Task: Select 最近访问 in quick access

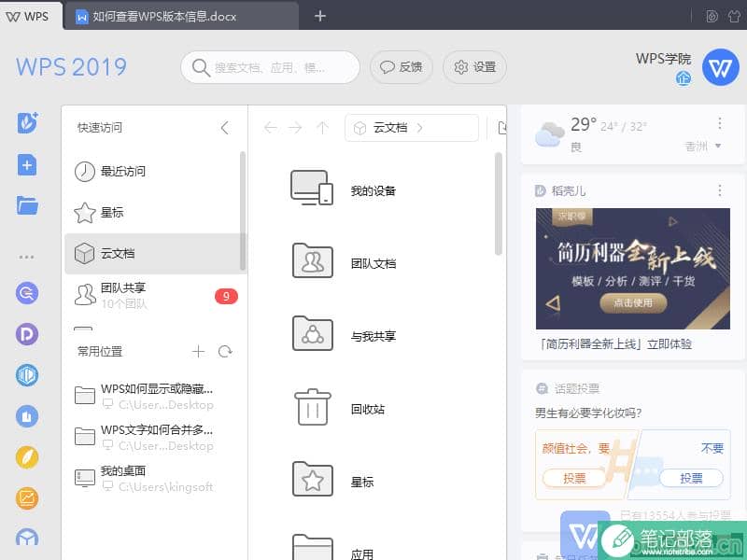Action: tap(155, 172)
